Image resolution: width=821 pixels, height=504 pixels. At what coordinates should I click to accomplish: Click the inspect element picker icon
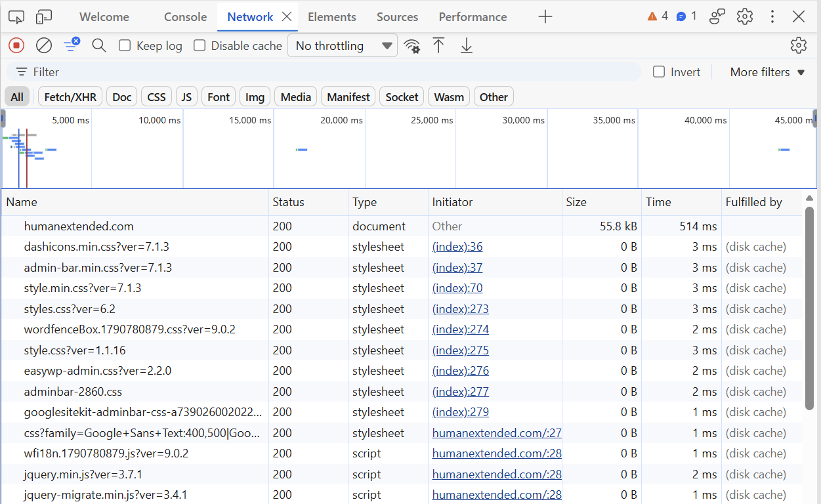16,17
